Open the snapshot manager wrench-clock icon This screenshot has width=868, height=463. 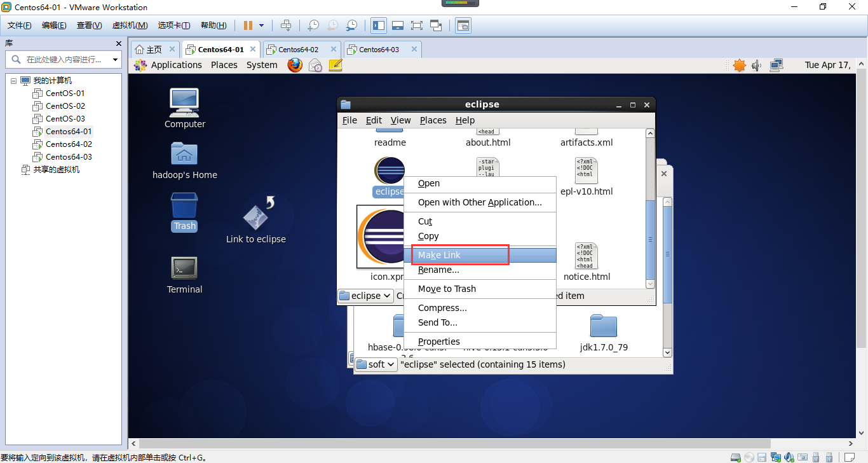(x=351, y=25)
